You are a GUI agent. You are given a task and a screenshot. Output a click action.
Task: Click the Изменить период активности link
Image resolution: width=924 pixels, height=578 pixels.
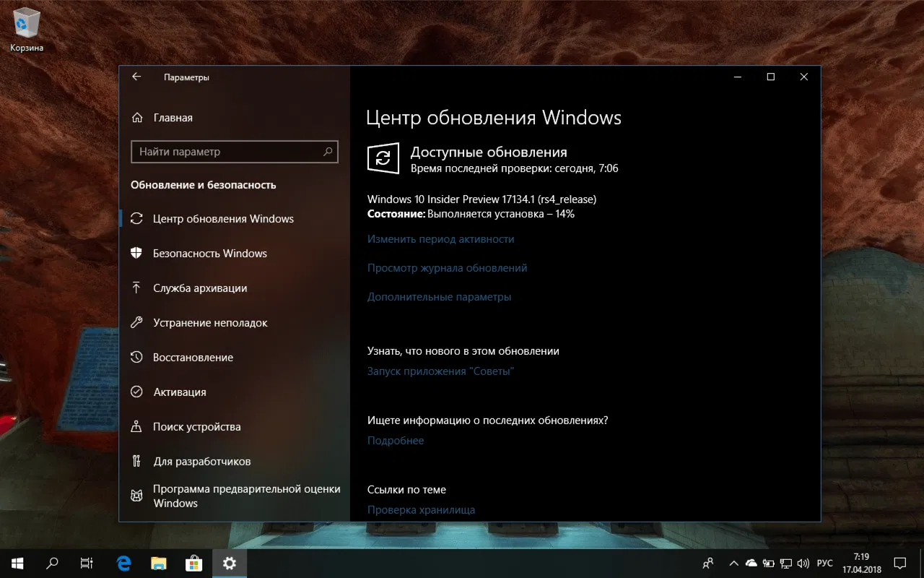440,239
